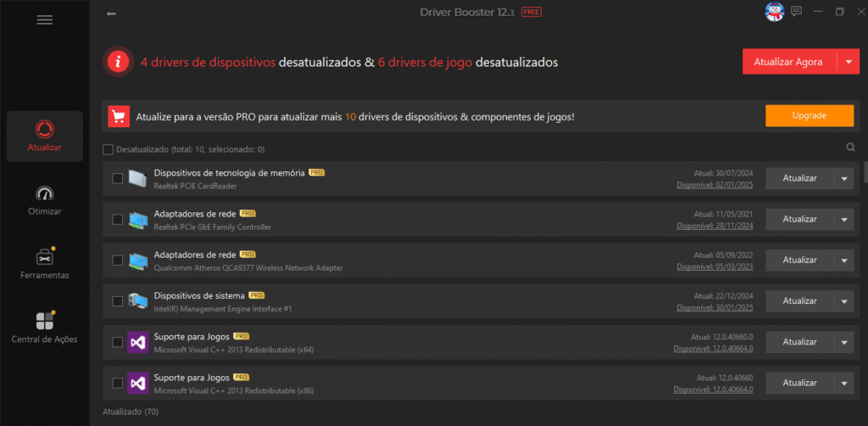Go back with the arrow icon
This screenshot has width=868, height=426.
[111, 14]
